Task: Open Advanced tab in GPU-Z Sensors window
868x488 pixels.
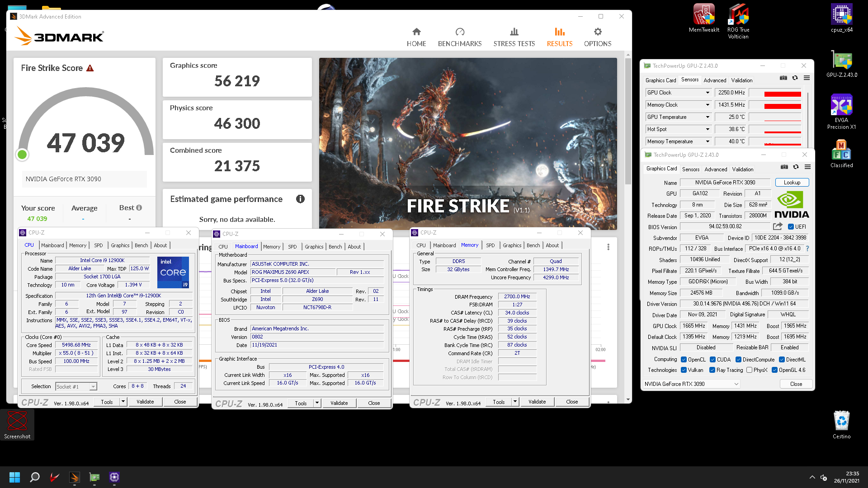Action: click(x=715, y=80)
